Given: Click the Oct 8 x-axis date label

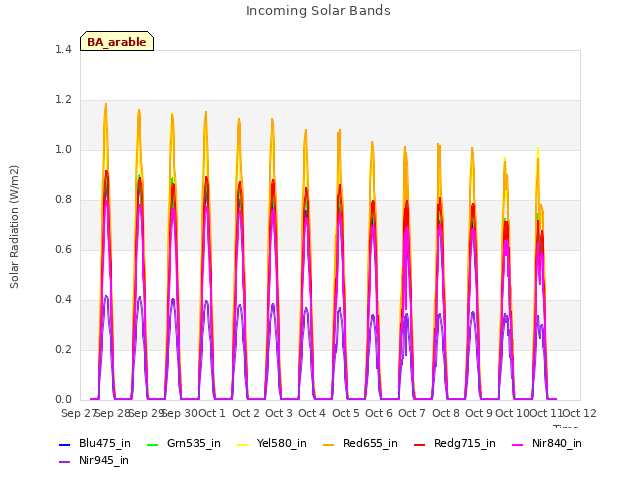Looking at the screenshot, I should click(x=446, y=413).
